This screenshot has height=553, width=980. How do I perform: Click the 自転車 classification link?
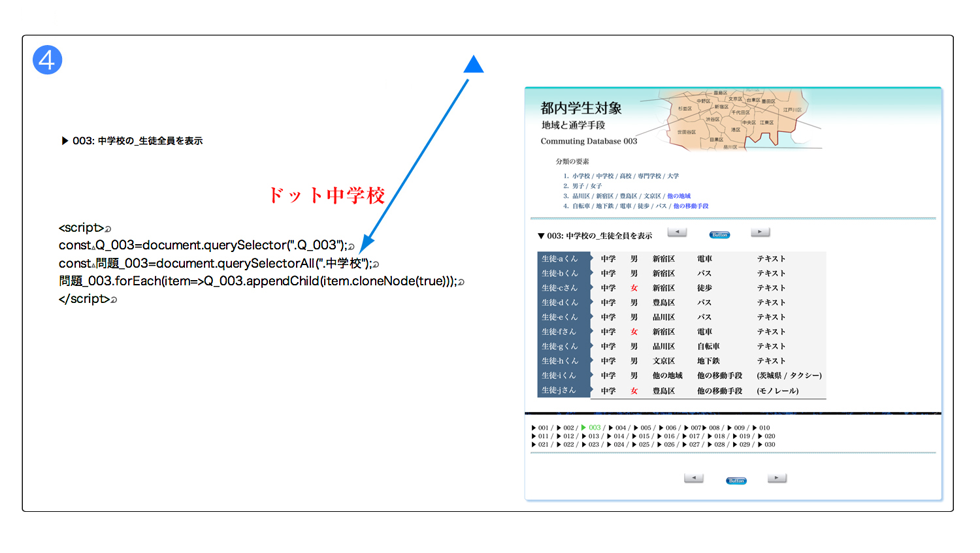(580, 206)
